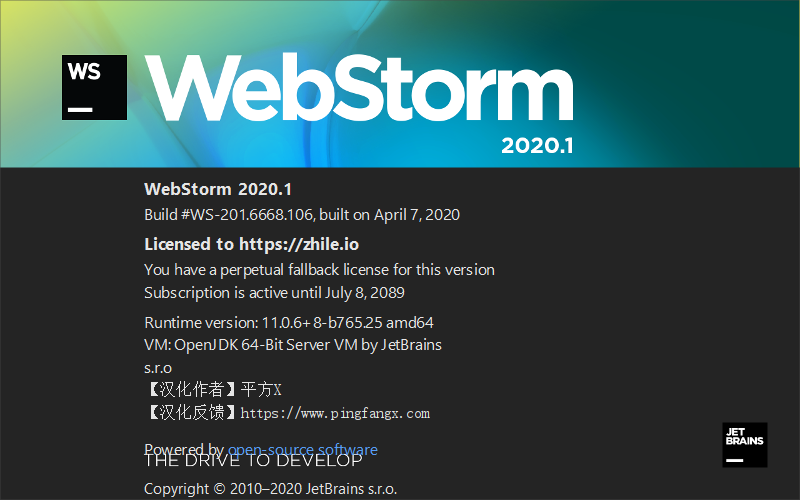Screen dimensions: 800x500
Task: Click the Licensed to https://zhile.io text
Action: pos(252,244)
